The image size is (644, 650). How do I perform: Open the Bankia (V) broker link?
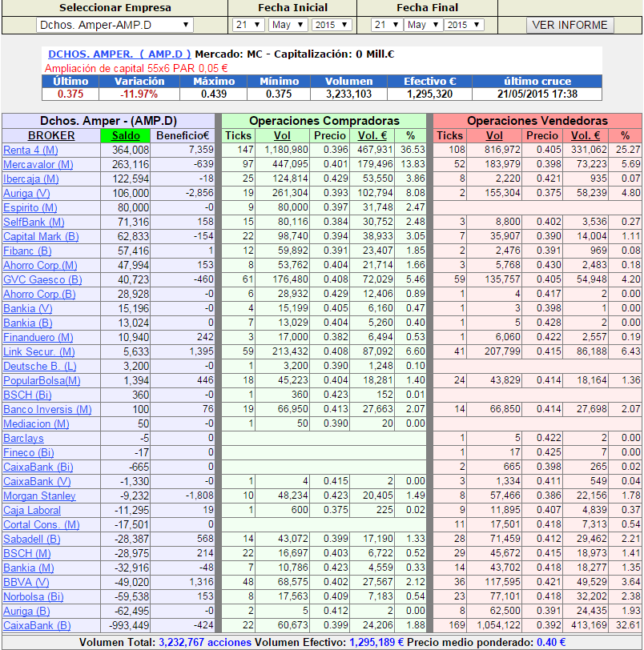(28, 309)
